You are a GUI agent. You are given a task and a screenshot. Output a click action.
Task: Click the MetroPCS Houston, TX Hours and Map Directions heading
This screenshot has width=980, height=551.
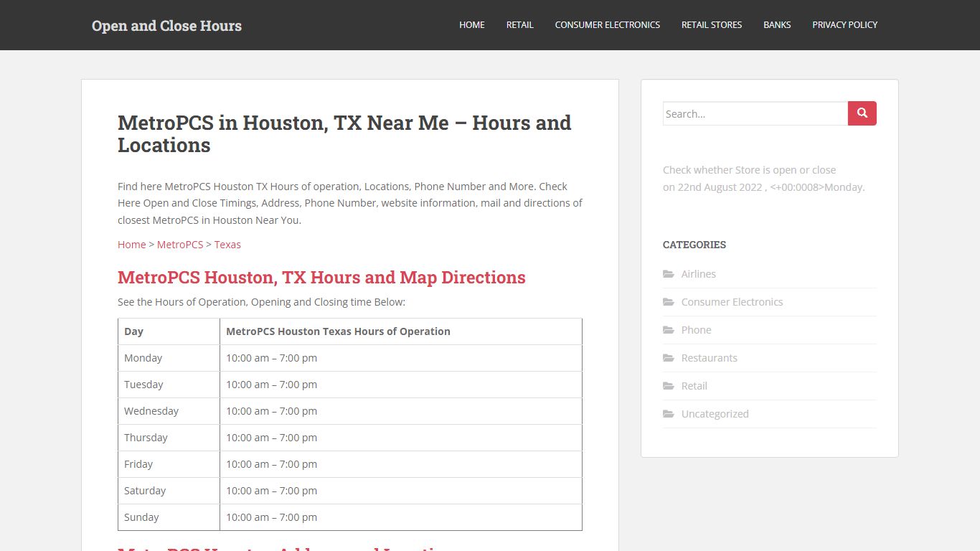pos(321,278)
